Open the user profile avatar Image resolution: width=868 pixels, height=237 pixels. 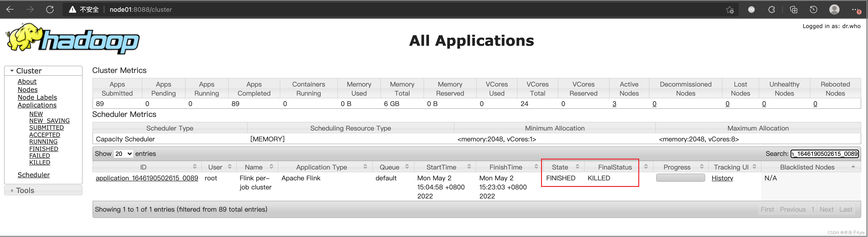834,10
